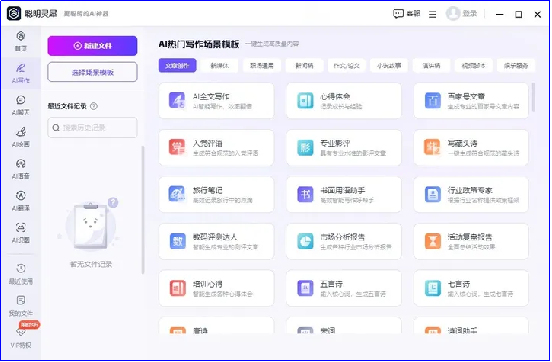The image size is (552, 362).
Task: Open the 最近使用 recent usage section
Action: click(21, 274)
